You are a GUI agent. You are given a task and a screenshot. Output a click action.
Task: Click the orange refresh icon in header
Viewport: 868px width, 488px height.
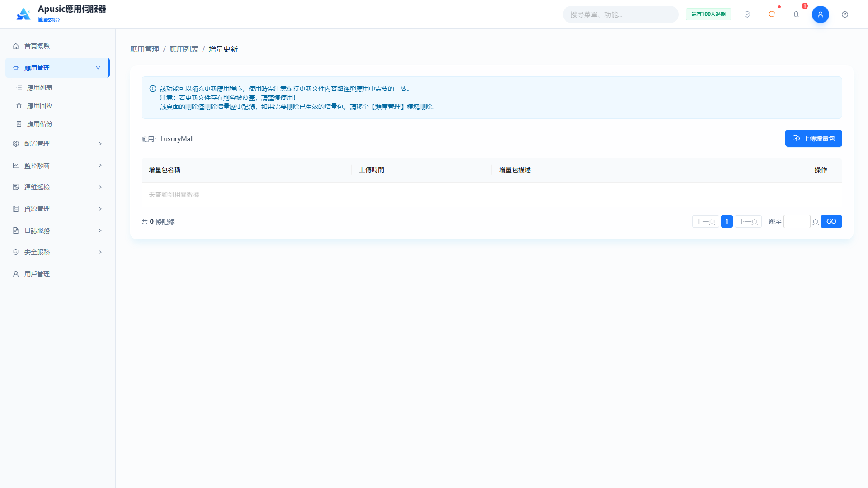tap(772, 14)
